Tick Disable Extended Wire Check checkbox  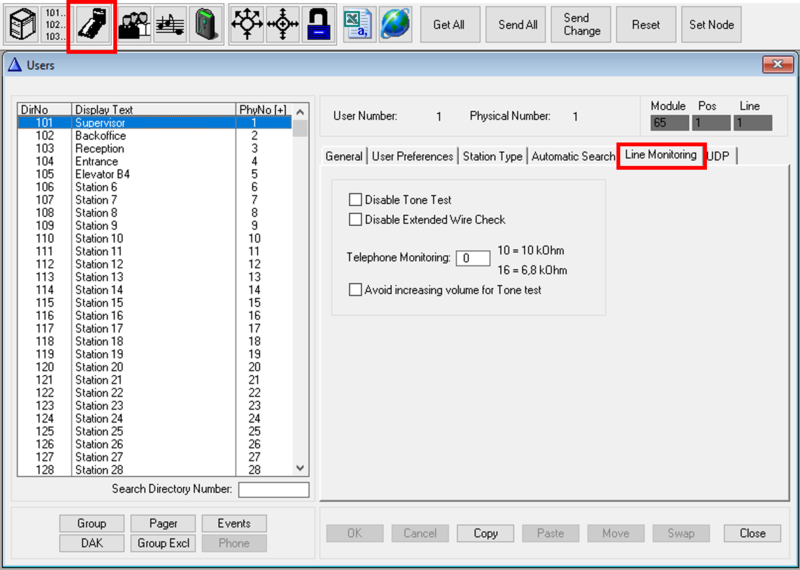click(x=355, y=219)
